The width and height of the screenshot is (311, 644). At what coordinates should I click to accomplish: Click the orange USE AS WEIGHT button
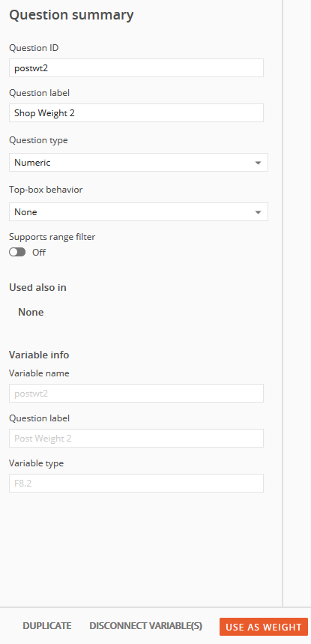pyautogui.click(x=264, y=628)
